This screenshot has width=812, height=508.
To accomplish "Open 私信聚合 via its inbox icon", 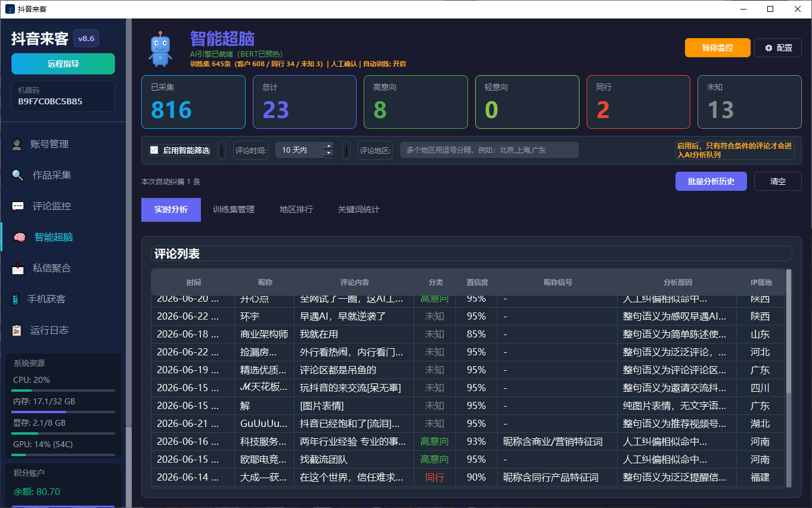I will pyautogui.click(x=18, y=268).
